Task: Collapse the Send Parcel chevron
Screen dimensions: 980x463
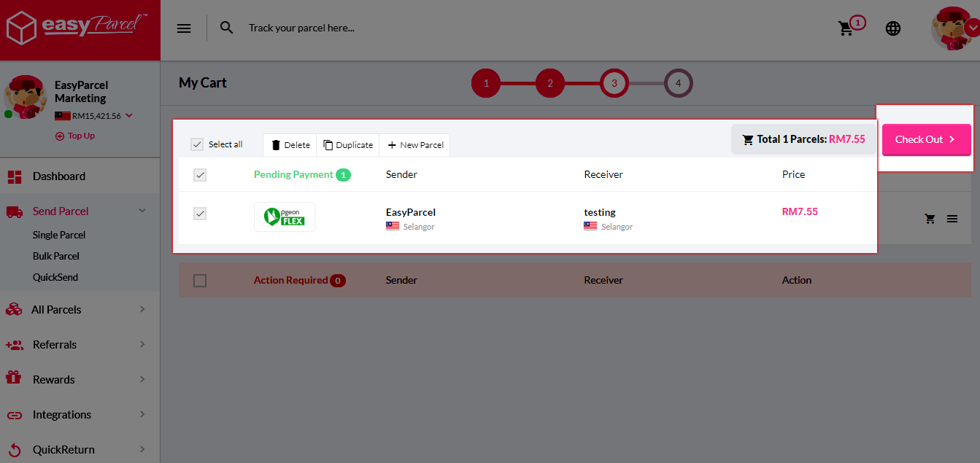Action: tap(142, 211)
